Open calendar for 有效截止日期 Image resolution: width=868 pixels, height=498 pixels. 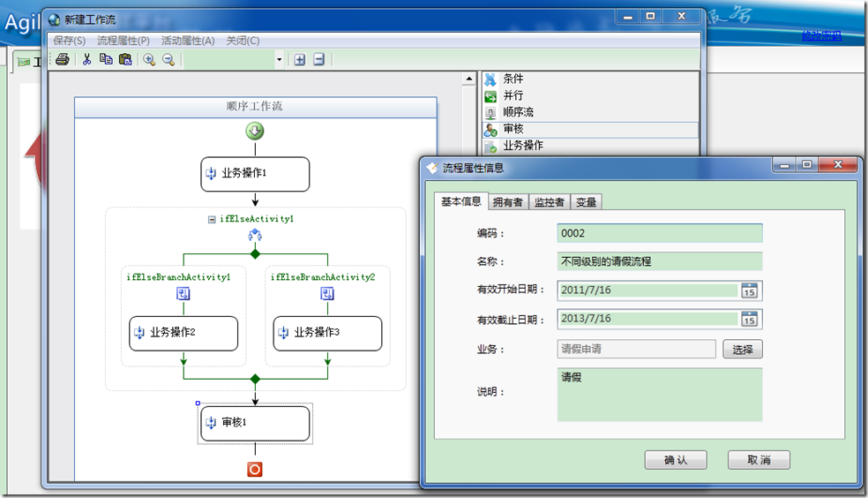[750, 319]
